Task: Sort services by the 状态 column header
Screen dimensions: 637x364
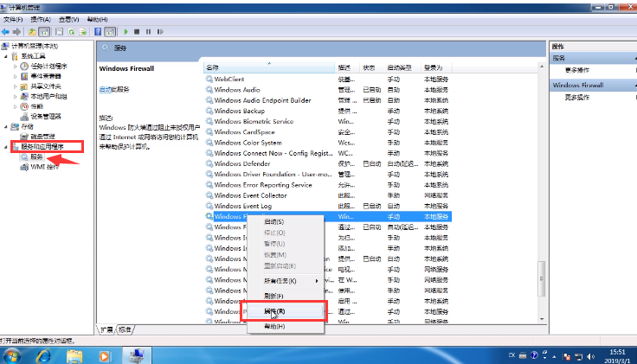Action: [x=371, y=67]
